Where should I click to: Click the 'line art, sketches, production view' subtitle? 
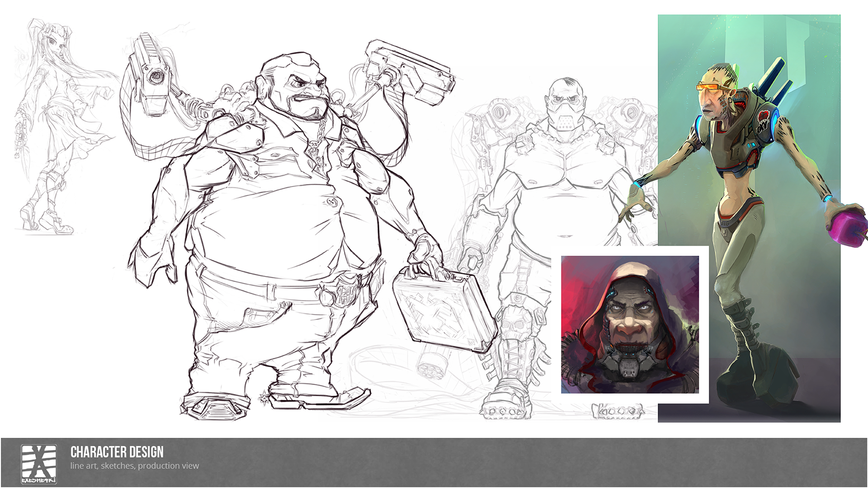click(x=134, y=465)
